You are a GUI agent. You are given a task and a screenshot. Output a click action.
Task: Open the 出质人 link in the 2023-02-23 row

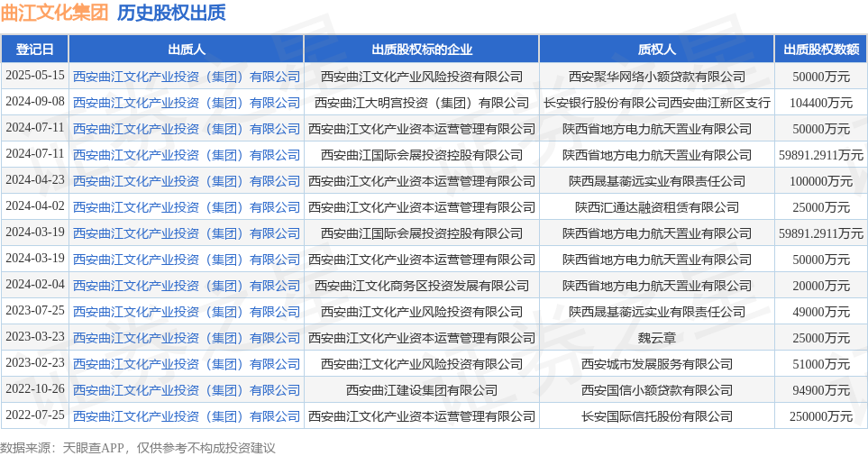pos(187,363)
